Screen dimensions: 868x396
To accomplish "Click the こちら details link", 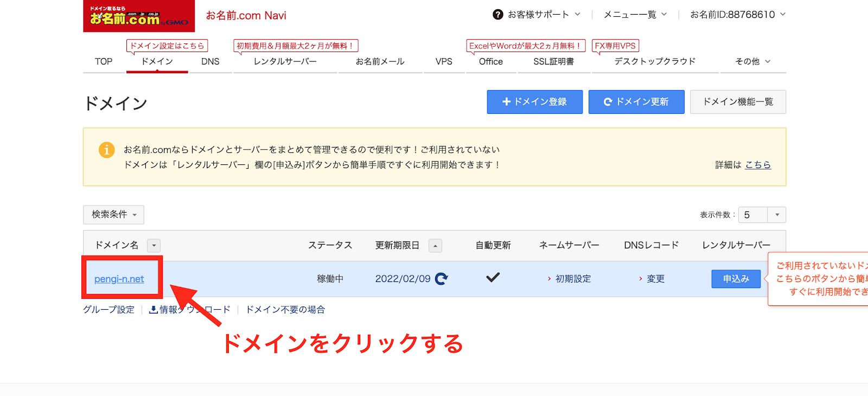I will (758, 165).
